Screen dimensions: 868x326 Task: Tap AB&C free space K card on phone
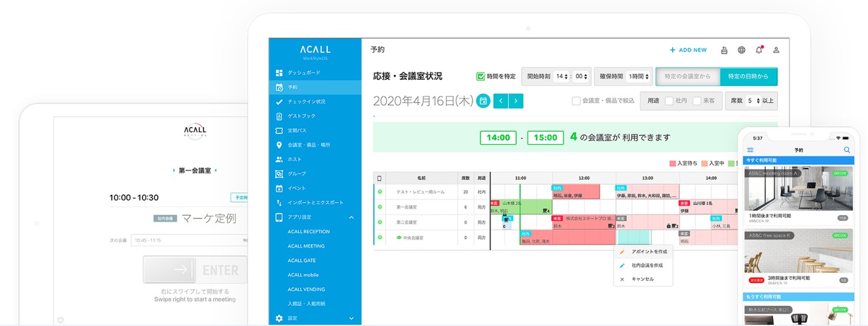click(x=798, y=259)
